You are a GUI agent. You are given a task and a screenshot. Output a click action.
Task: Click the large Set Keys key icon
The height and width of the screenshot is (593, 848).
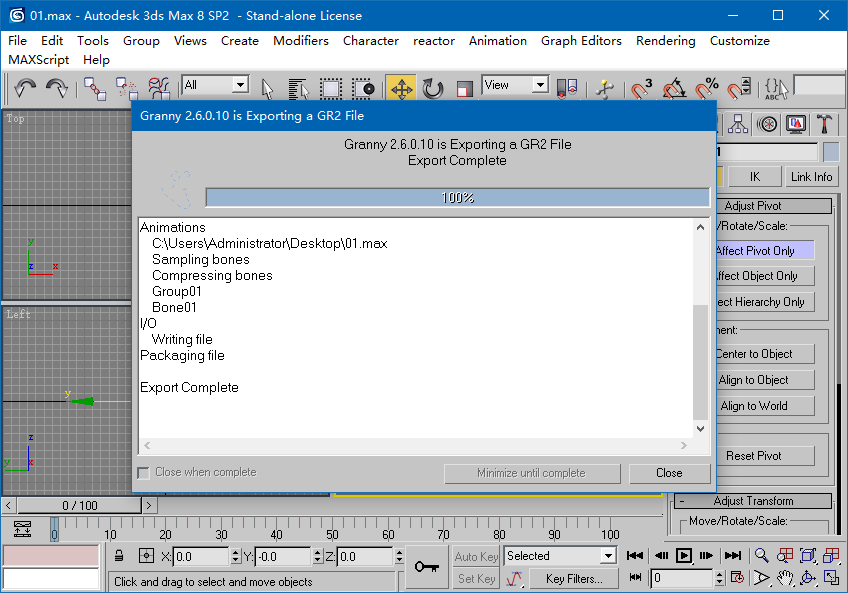pos(427,567)
